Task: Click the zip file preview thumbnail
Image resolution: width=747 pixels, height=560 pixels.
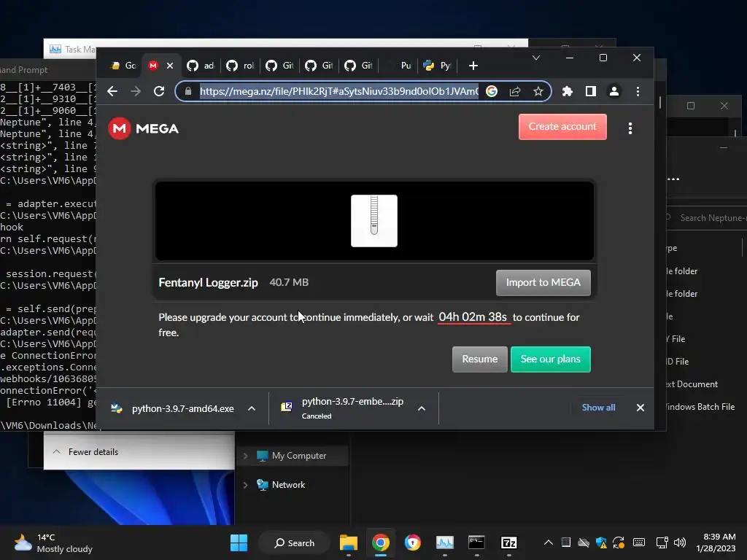Action: point(374,220)
